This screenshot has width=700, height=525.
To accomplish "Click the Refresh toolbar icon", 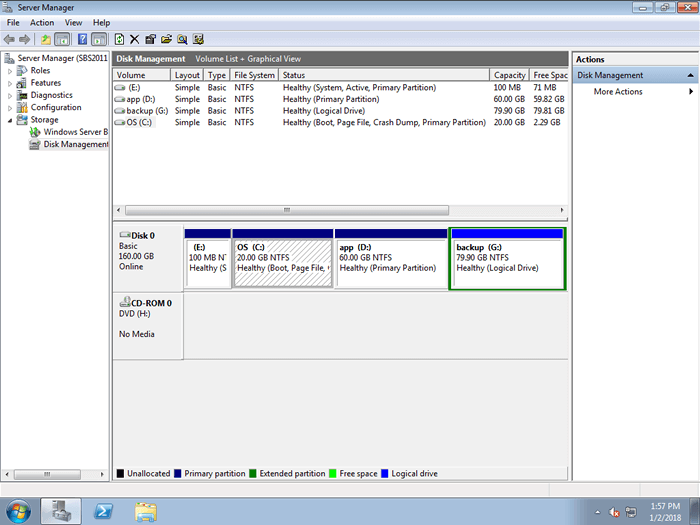I will point(119,39).
